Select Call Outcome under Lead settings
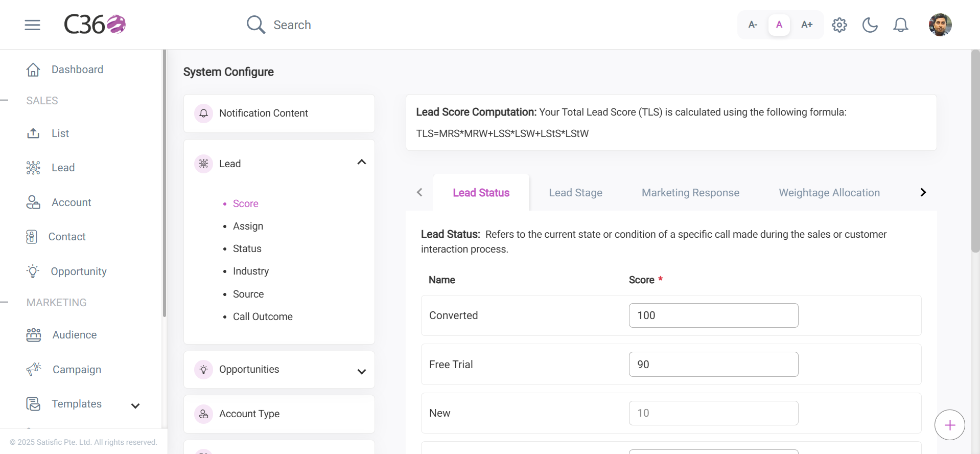This screenshot has width=980, height=454. (263, 316)
